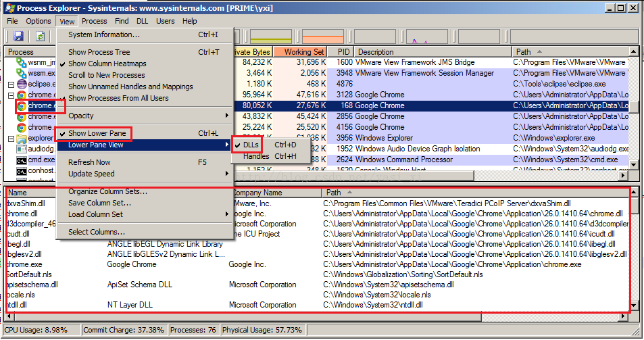644x340 pixels.
Task: Click the selected chrome.exe process icon
Action: (22, 106)
